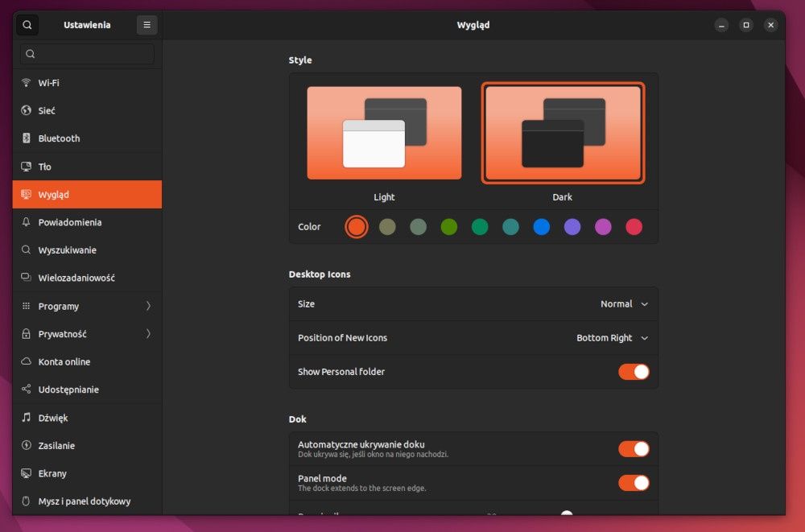
Task: Click the Light style label
Action: [x=384, y=196]
